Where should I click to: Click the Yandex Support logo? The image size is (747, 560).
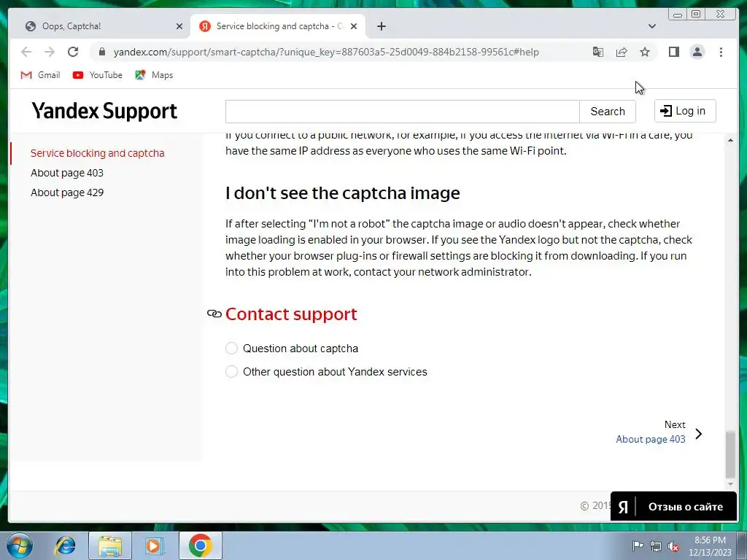pyautogui.click(x=104, y=111)
